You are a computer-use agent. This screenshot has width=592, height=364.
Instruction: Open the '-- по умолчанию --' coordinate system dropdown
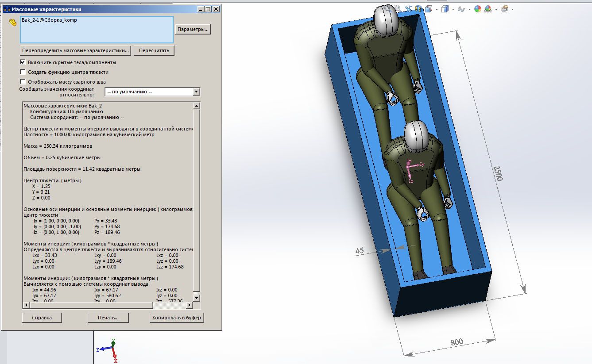coord(153,92)
